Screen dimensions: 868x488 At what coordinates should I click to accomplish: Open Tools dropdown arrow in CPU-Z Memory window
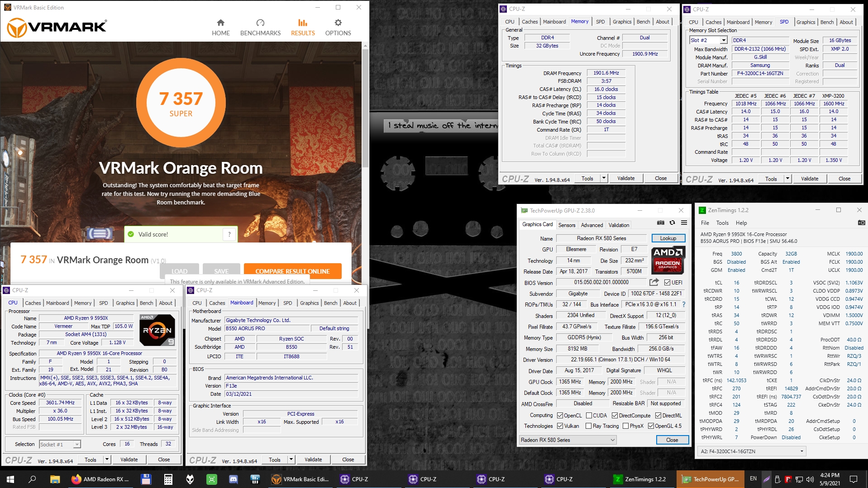604,178
